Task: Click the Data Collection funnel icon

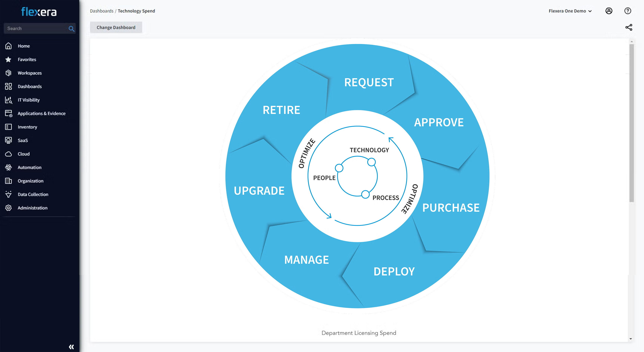Action: click(8, 194)
